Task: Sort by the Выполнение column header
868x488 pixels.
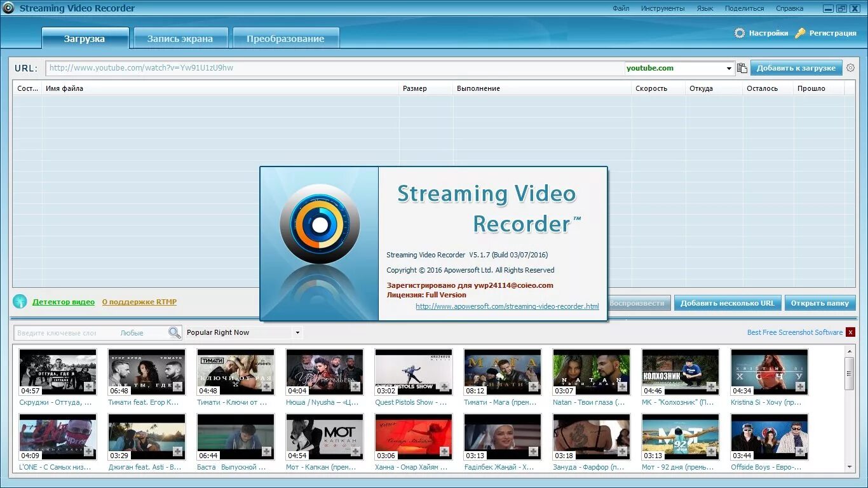Action: 542,88
